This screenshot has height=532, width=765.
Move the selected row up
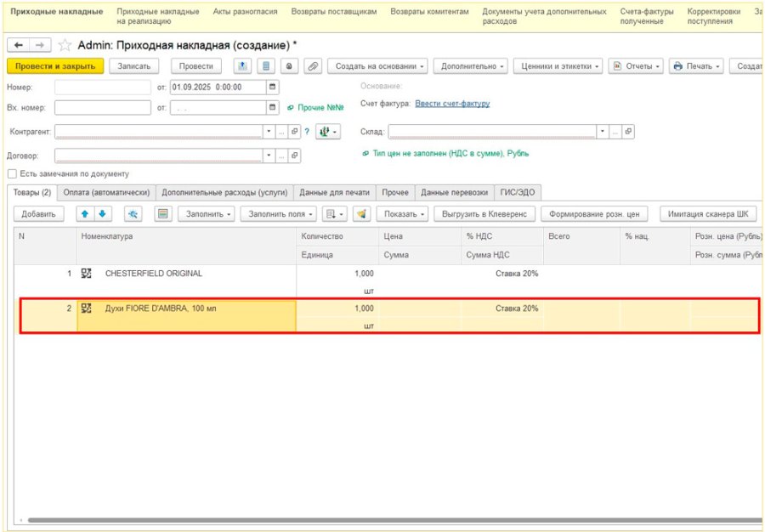(85, 214)
